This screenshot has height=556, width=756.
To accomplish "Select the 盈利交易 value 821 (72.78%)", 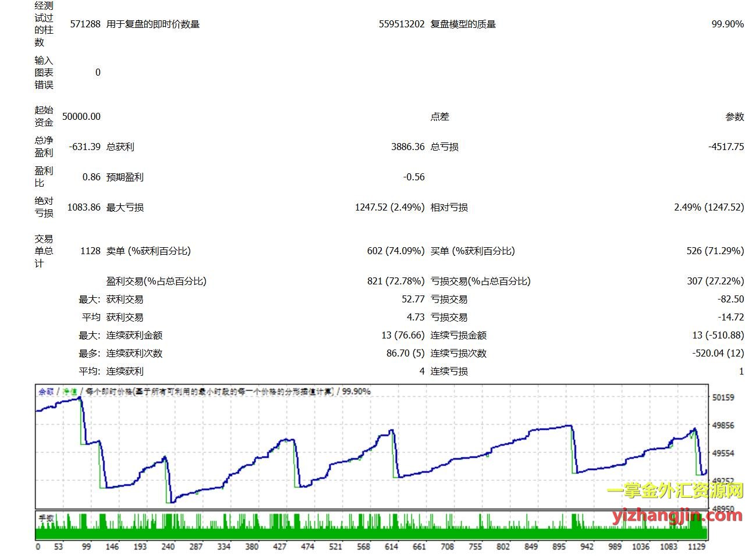I will (x=395, y=281).
